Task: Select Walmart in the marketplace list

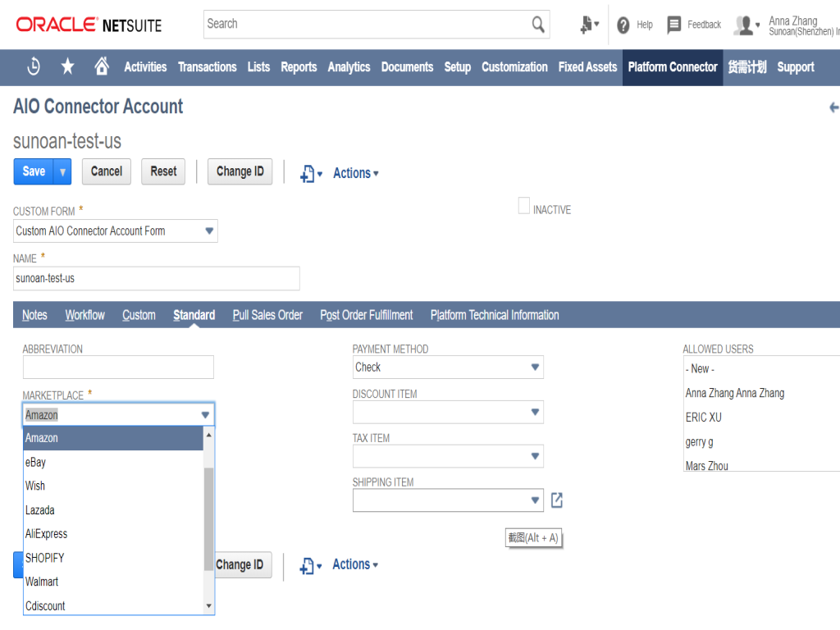Action: click(113, 582)
